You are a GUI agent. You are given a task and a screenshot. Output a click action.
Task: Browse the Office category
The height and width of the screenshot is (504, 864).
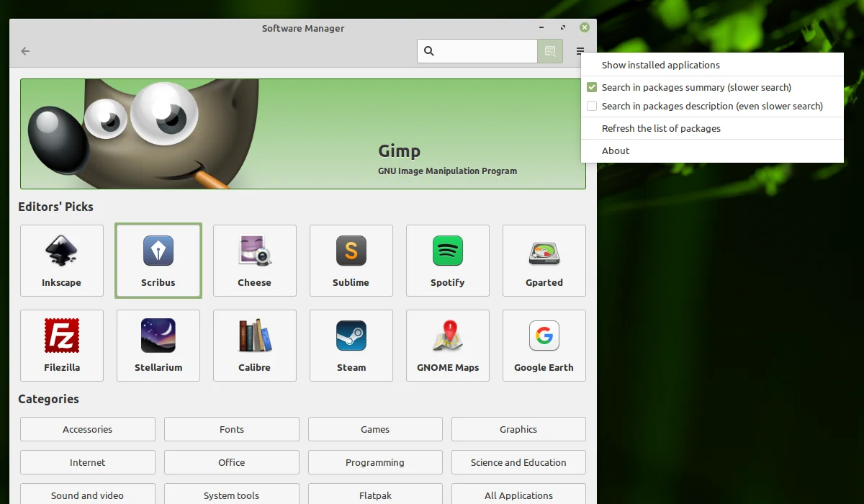click(x=232, y=462)
